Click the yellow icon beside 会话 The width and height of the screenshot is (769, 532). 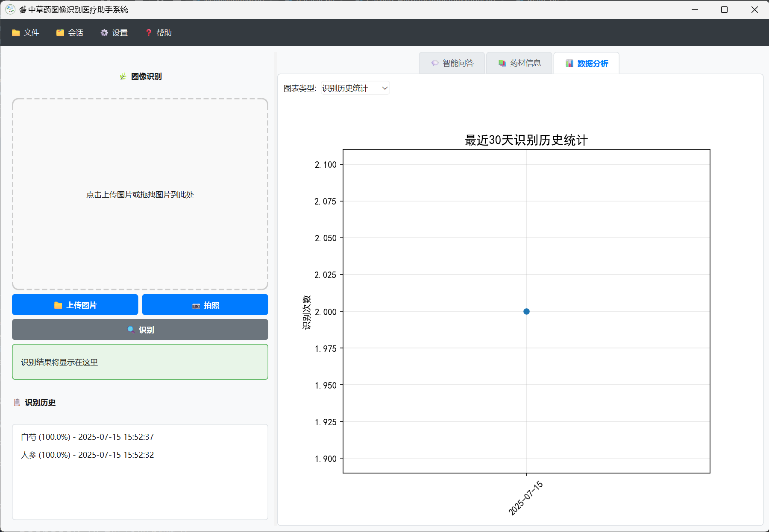(60, 33)
